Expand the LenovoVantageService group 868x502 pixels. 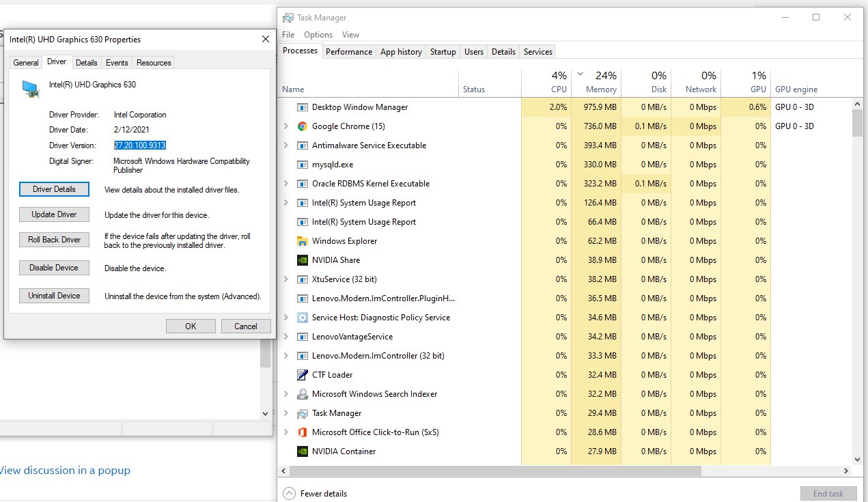[x=286, y=337]
